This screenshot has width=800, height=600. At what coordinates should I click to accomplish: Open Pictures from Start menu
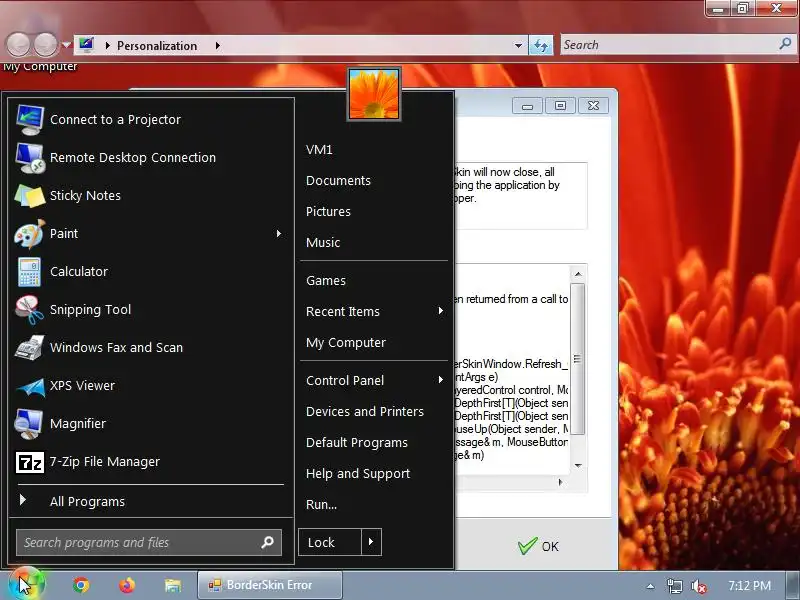pos(328,211)
